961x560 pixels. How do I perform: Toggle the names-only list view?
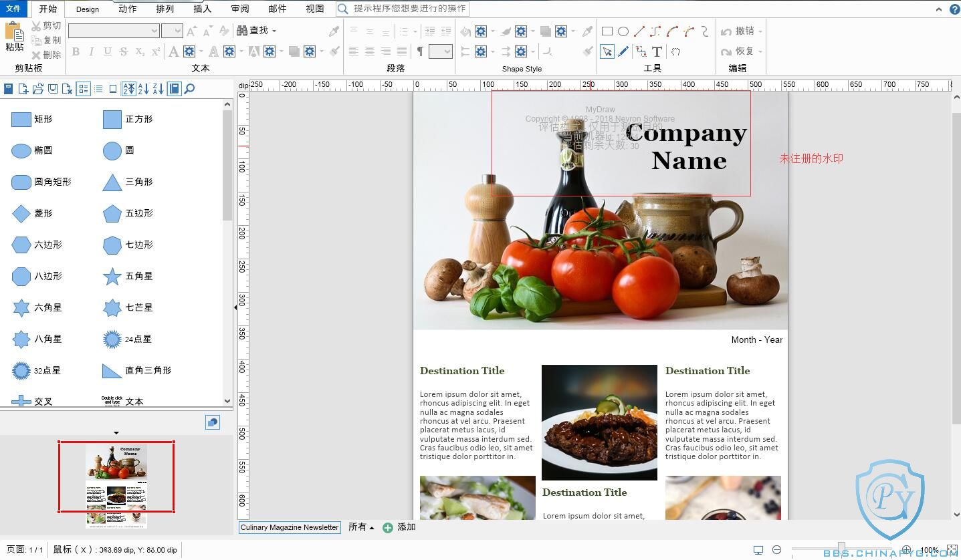pos(98,89)
